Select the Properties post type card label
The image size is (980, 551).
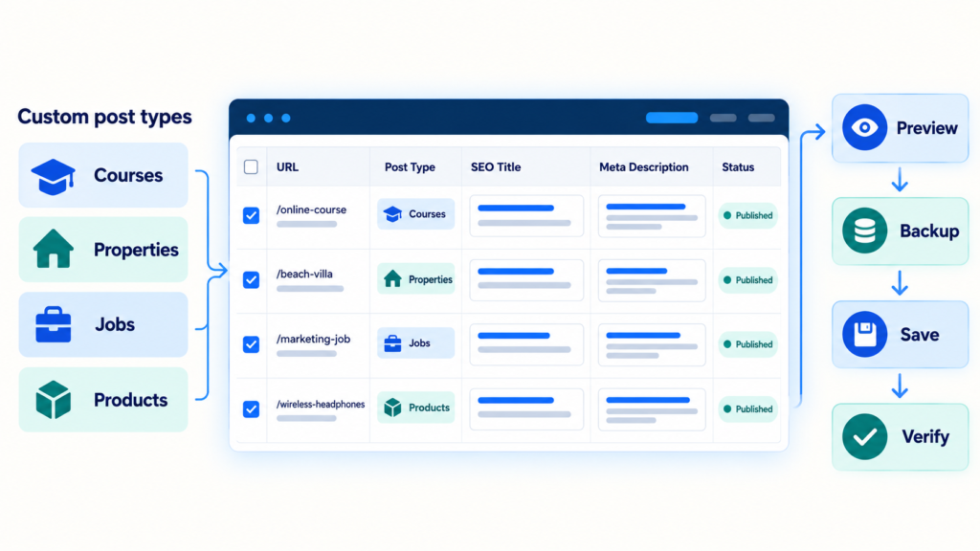click(x=136, y=250)
